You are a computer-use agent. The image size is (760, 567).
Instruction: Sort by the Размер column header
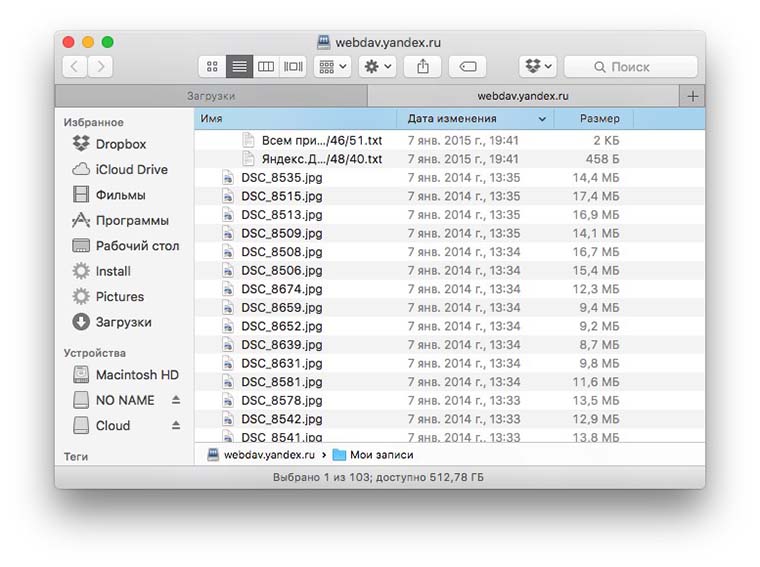(x=594, y=119)
